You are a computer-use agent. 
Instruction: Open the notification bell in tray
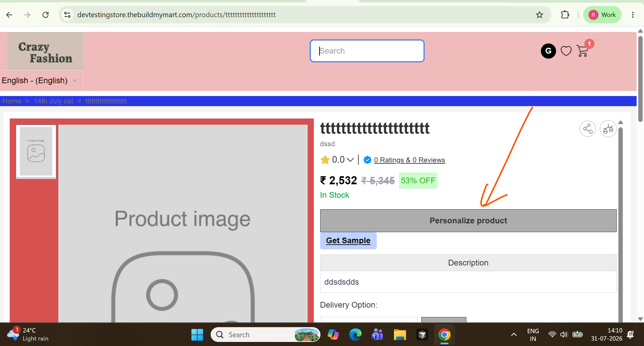tap(631, 335)
